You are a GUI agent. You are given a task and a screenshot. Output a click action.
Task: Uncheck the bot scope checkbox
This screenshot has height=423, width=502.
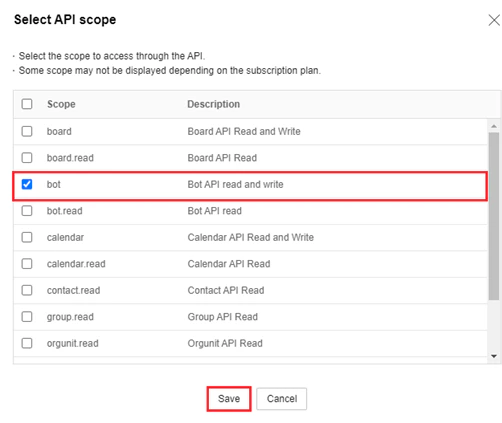pos(27,184)
